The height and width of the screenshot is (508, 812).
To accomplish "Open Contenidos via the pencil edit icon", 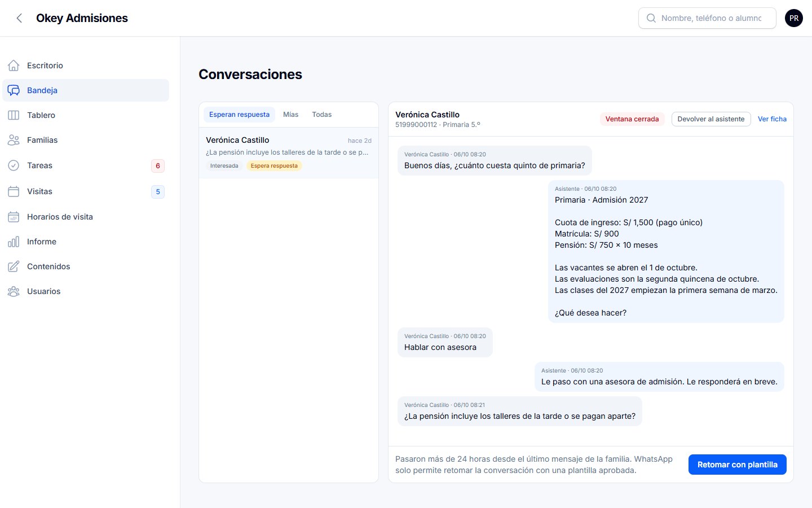I will pyautogui.click(x=14, y=266).
